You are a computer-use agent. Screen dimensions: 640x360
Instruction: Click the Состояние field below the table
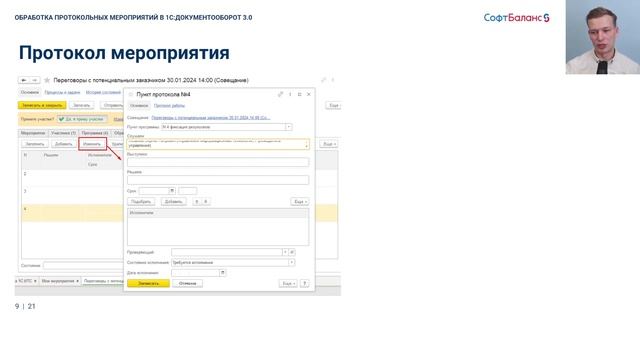tap(83, 266)
